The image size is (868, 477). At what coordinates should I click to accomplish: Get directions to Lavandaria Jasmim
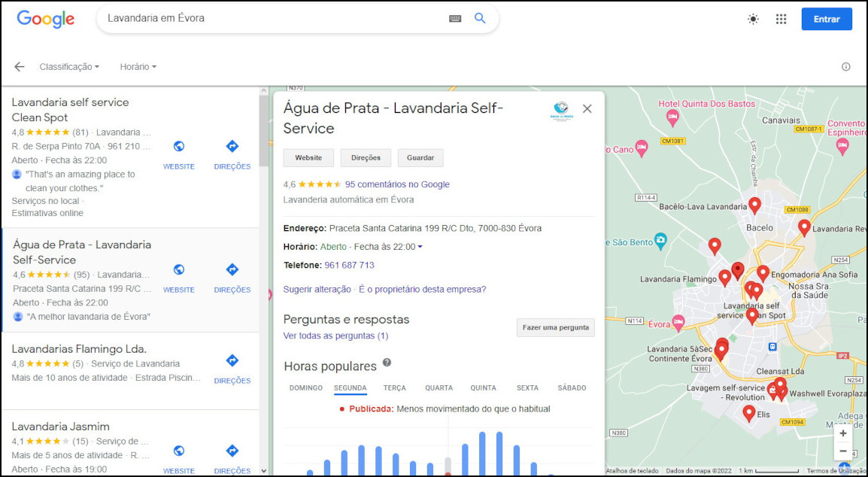[232, 451]
